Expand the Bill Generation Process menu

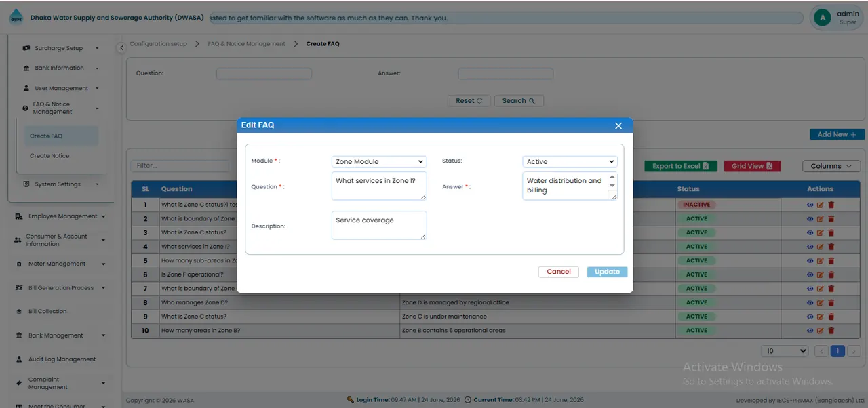(x=60, y=288)
